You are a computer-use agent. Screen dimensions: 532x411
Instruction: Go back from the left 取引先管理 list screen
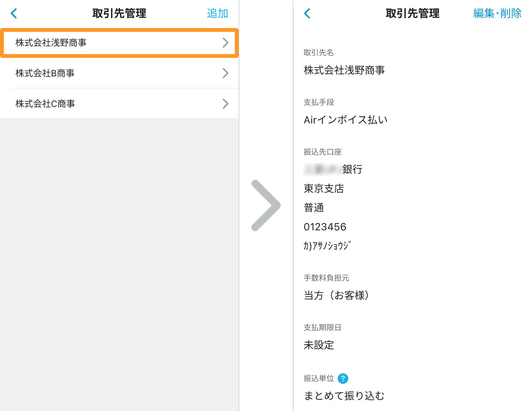[x=14, y=13]
